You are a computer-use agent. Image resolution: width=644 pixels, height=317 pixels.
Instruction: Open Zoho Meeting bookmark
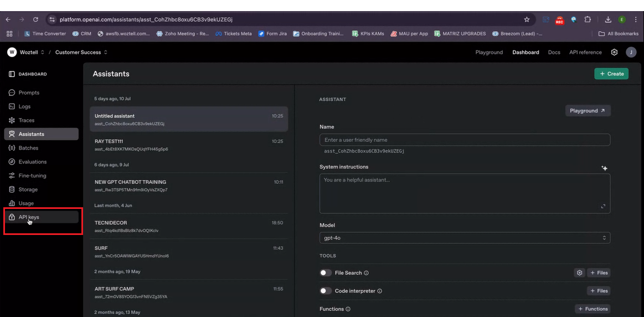[183, 34]
